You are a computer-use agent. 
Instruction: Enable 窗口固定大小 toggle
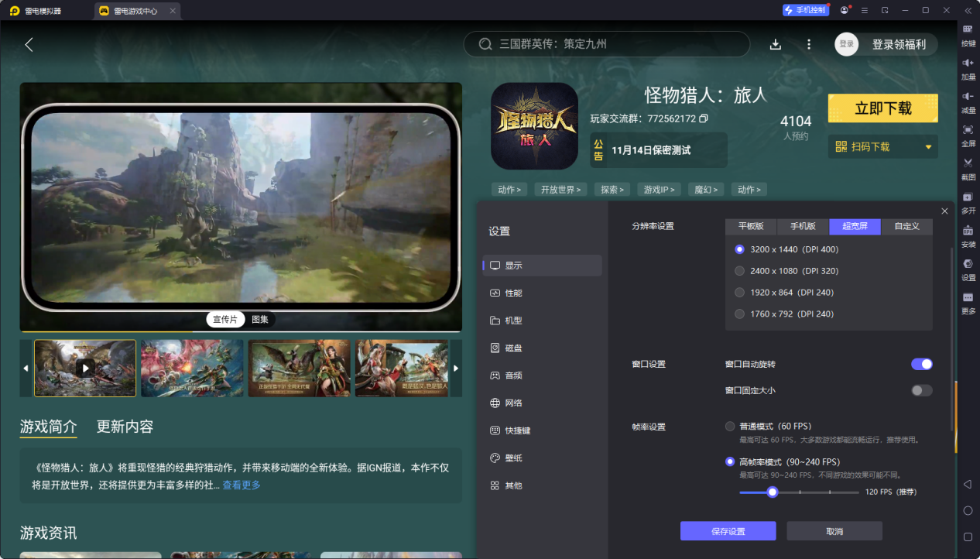click(921, 390)
